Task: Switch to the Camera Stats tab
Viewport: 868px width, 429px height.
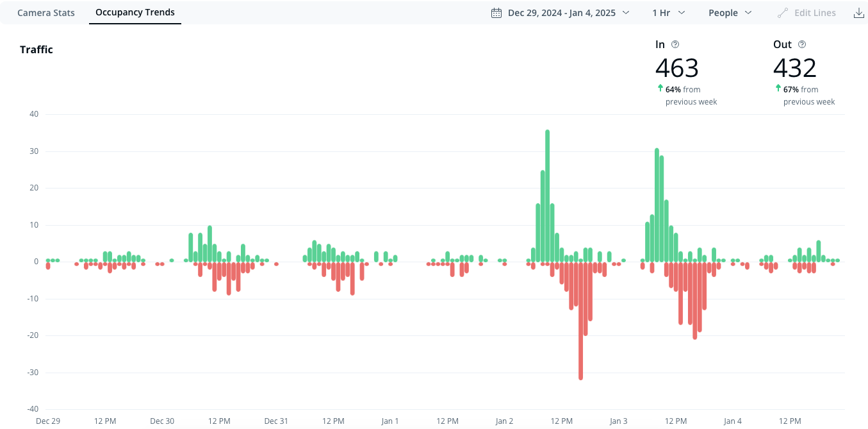Action: [x=46, y=13]
